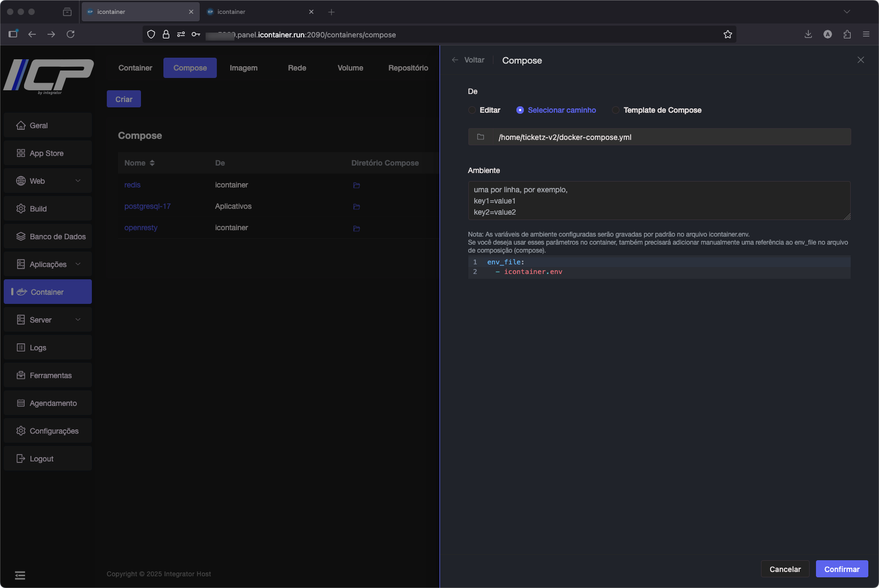The width and height of the screenshot is (879, 588).
Task: Open the redis compose directory folder icon
Action: coord(356,185)
